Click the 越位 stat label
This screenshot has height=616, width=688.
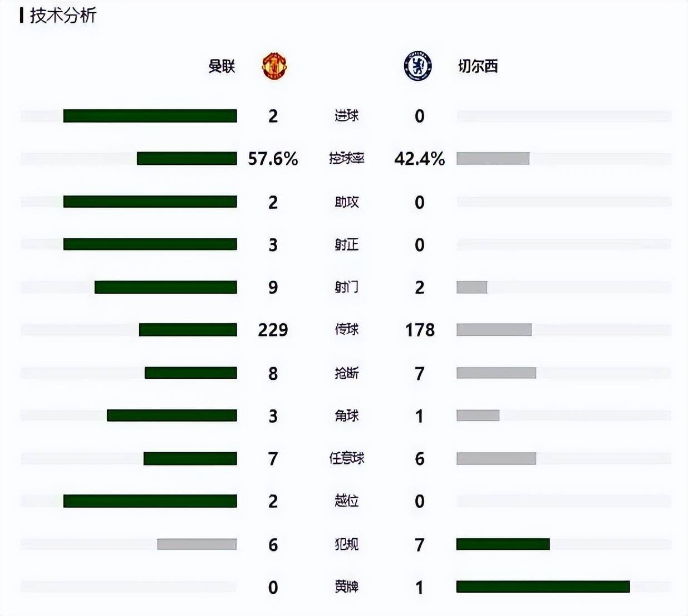(x=346, y=501)
